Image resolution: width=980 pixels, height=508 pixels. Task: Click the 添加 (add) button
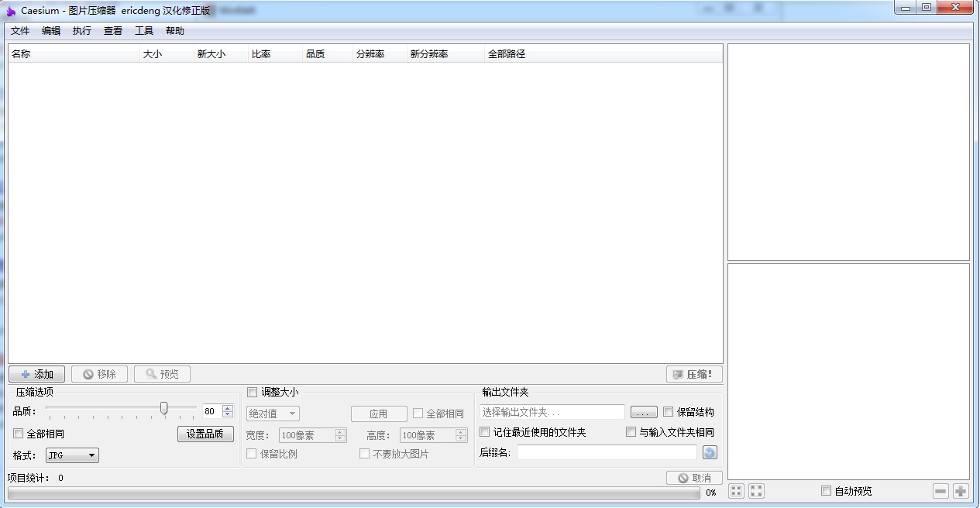click(x=37, y=374)
